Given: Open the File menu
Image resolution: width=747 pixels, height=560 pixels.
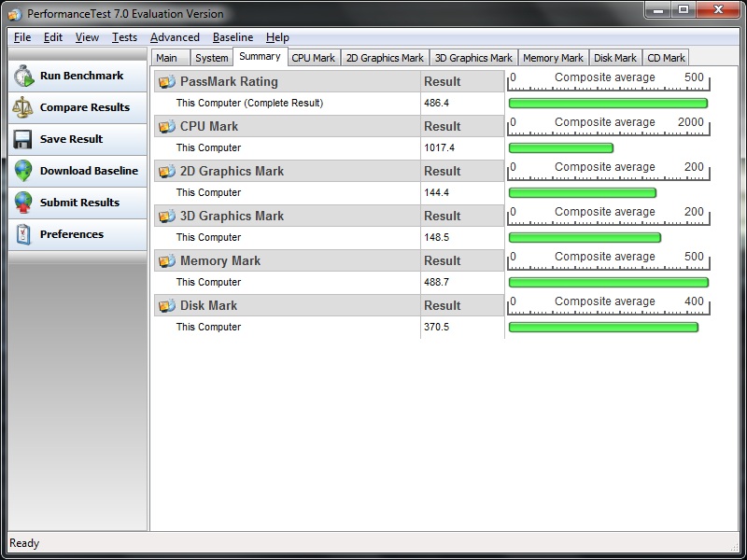Looking at the screenshot, I should (x=22, y=37).
